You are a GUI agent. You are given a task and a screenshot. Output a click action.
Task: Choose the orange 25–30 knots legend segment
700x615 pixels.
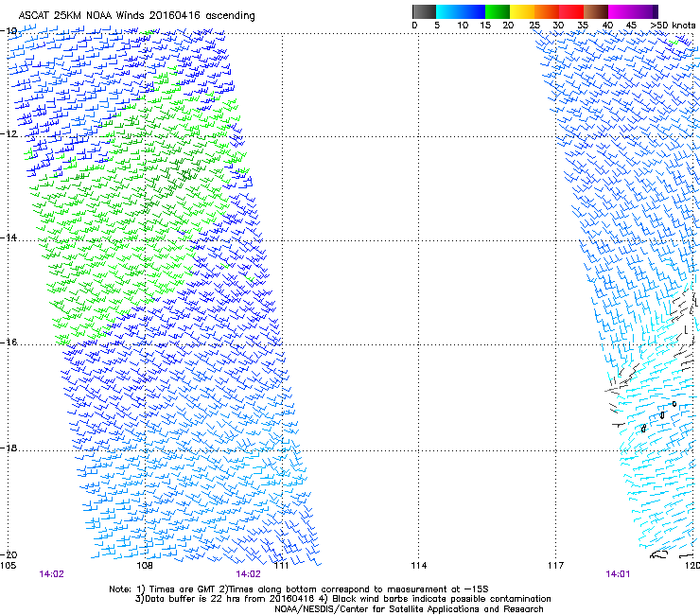tap(547, 11)
